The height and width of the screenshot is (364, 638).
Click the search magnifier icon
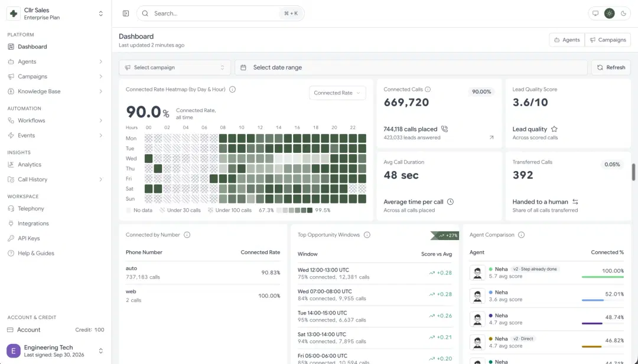tap(145, 14)
